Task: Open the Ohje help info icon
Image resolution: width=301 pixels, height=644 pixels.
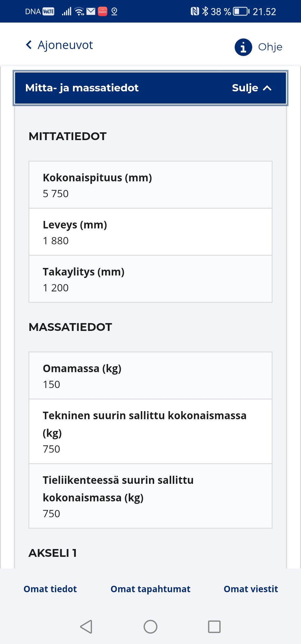Action: (243, 47)
